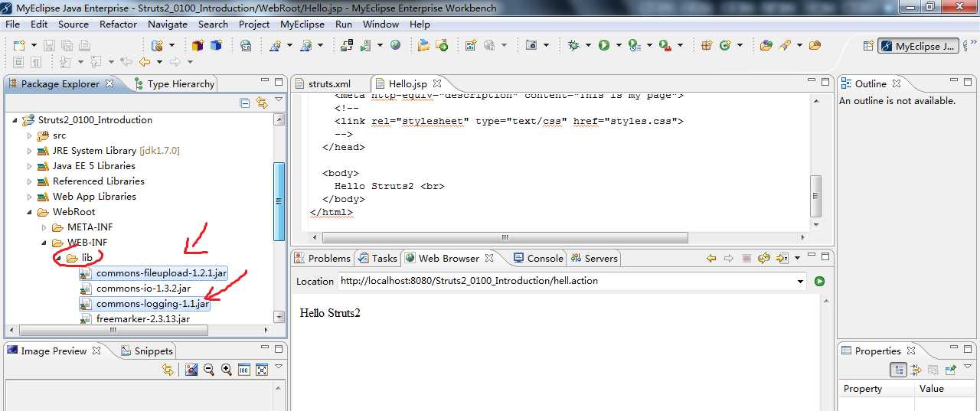Viewport: 980px width, 411px height.
Task: Click the green Run icon in the toolbar
Action: 604,46
